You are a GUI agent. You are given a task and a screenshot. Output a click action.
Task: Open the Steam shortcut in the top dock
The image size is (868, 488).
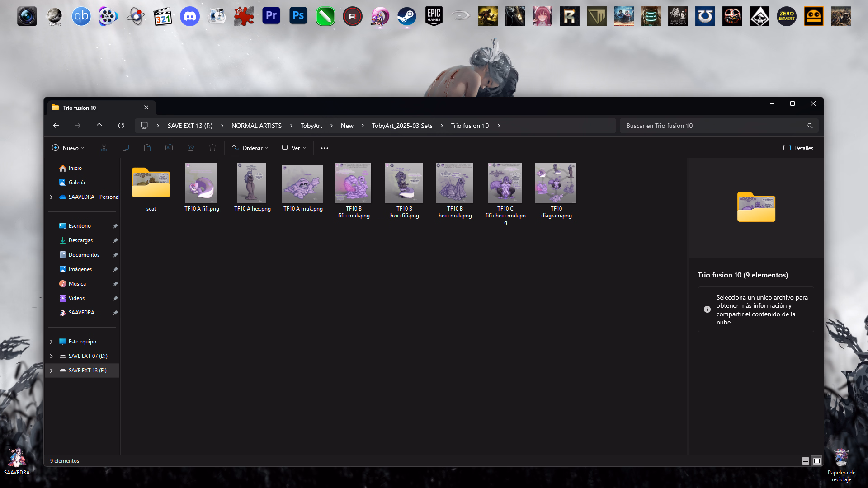[406, 17]
